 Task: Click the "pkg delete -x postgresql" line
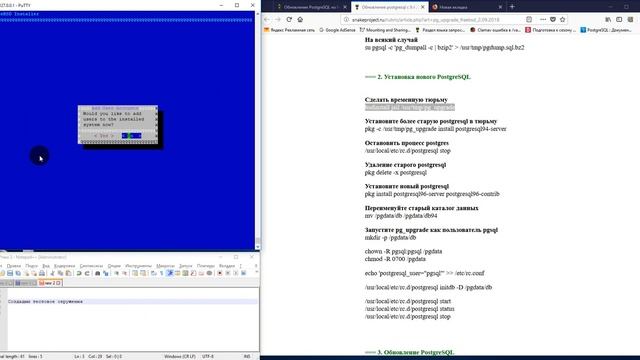point(396,172)
